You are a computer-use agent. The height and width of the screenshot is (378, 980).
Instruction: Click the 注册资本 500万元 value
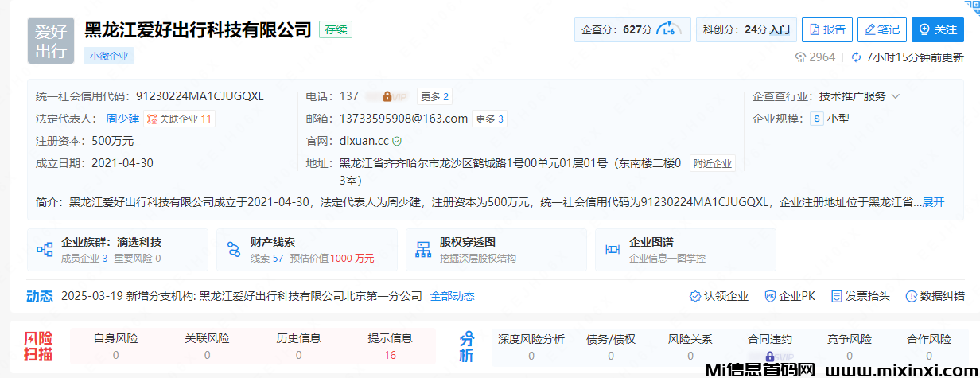click(113, 141)
